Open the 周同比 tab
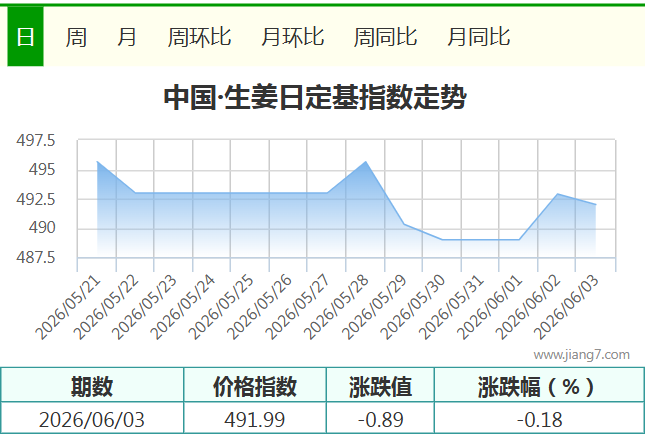The image size is (645, 440). 385,37
